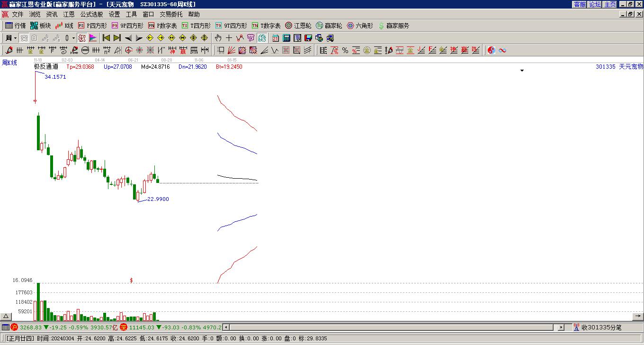Click the up-triangle button below volume axis
This screenshot has height=345, width=644.
pos(6,317)
